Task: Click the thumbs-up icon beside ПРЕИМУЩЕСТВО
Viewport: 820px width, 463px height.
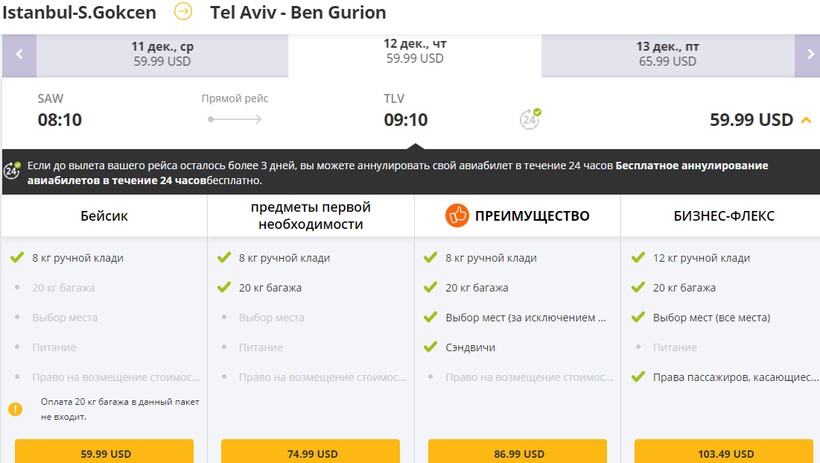Action: pyautogui.click(x=457, y=215)
